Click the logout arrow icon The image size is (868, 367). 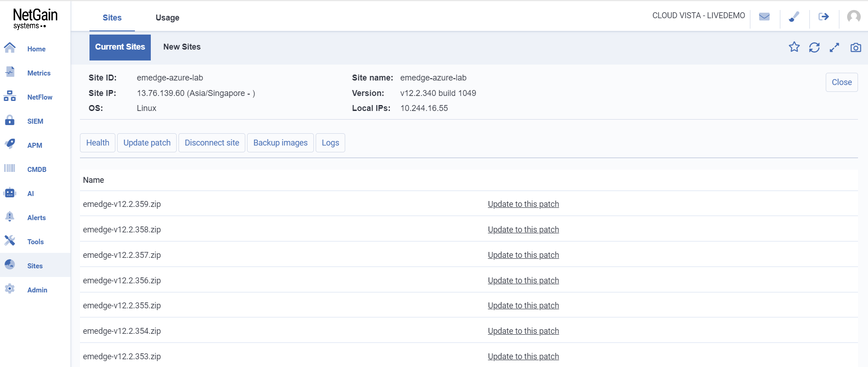coord(823,17)
